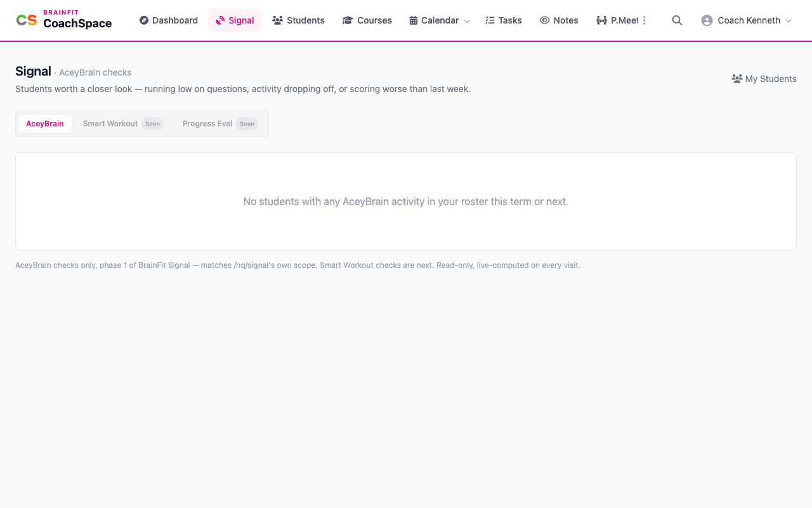The height and width of the screenshot is (508, 812).
Task: Click the search magnifier icon
Action: click(677, 20)
